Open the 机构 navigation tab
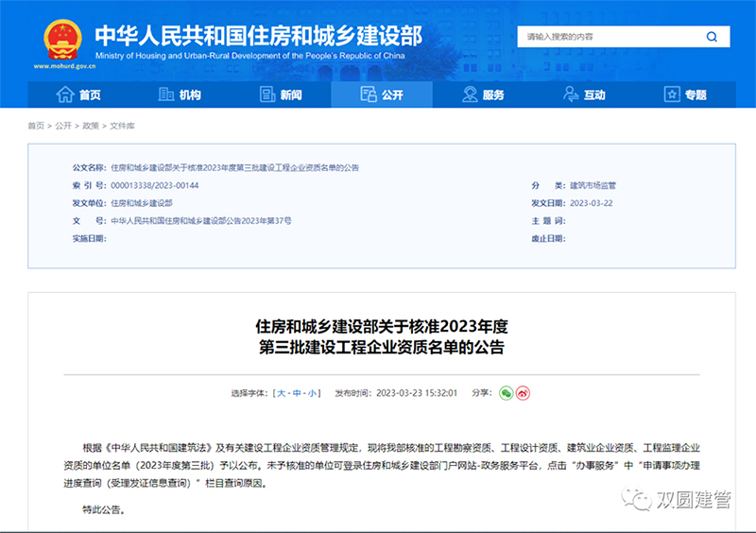 (x=180, y=95)
